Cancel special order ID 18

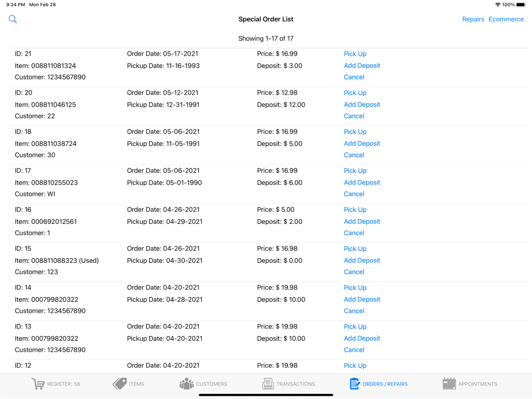(x=354, y=155)
